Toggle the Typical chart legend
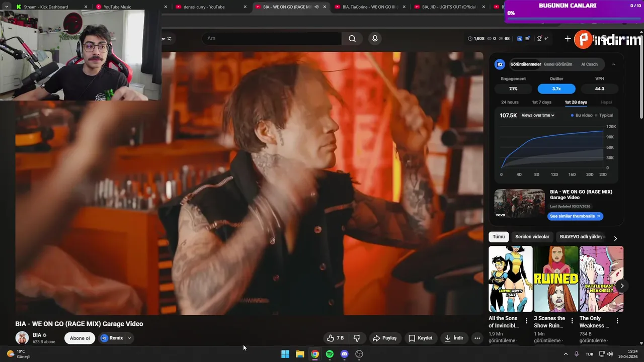 coord(604,115)
